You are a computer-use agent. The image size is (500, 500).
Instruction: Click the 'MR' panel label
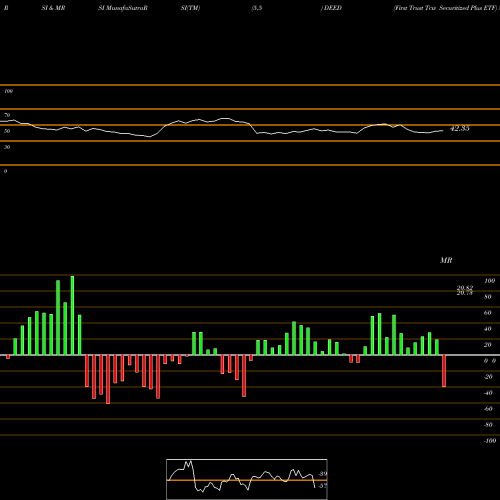[446, 260]
